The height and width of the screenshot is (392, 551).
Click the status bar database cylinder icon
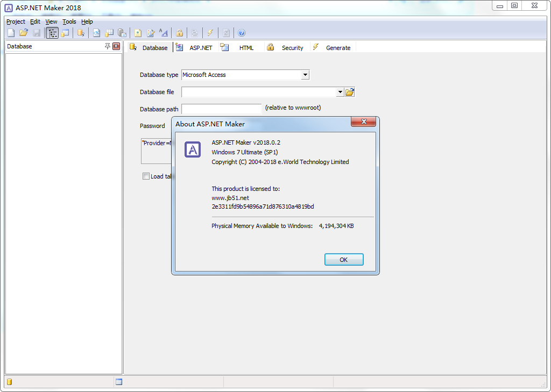(x=10, y=382)
